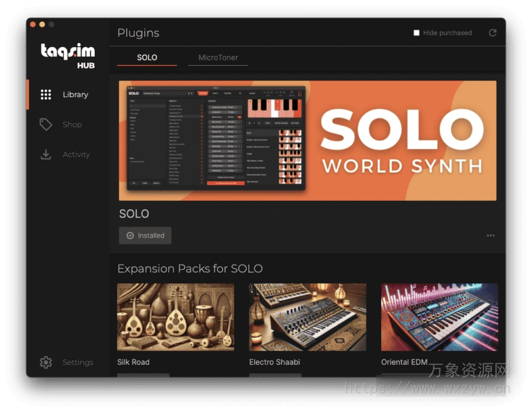Click the Settings label in sidebar
Viewport: 532px width, 412px height.
point(78,362)
